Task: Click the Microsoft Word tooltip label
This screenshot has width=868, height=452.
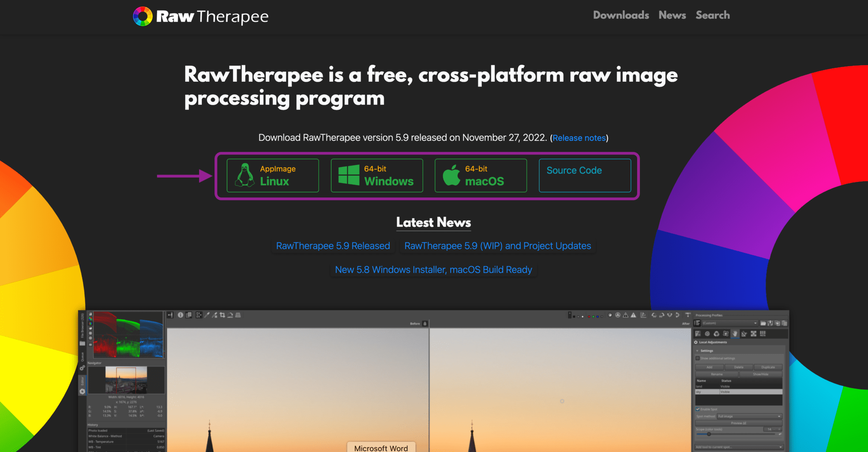Action: [381, 448]
